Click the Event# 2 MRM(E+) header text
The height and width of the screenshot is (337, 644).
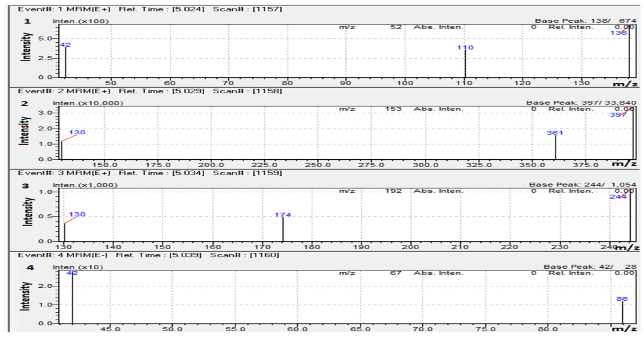tap(64, 91)
